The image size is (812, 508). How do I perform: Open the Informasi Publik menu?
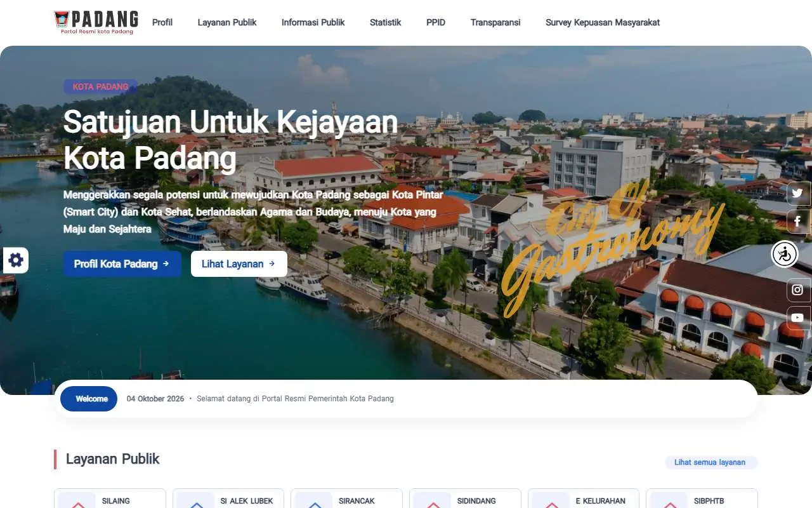click(x=313, y=22)
